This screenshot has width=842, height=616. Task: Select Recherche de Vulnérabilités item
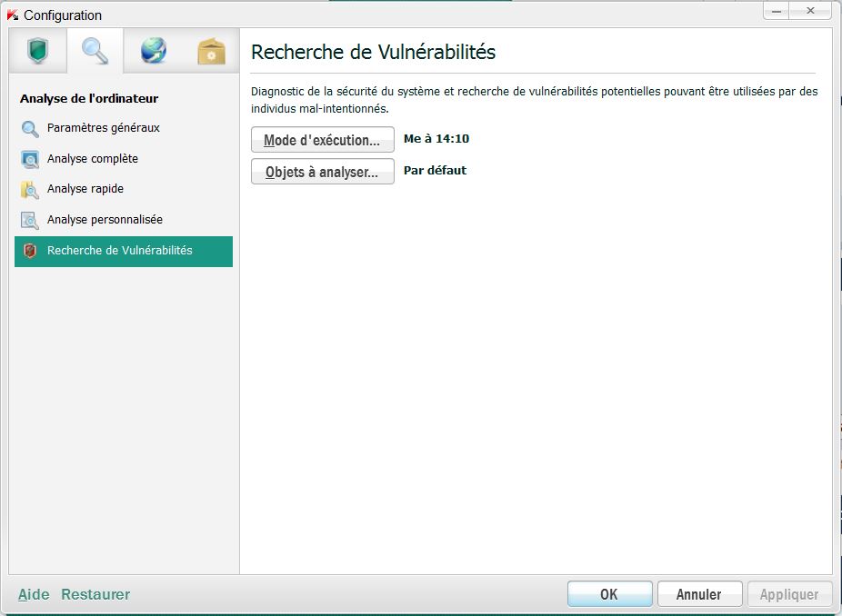coord(124,251)
